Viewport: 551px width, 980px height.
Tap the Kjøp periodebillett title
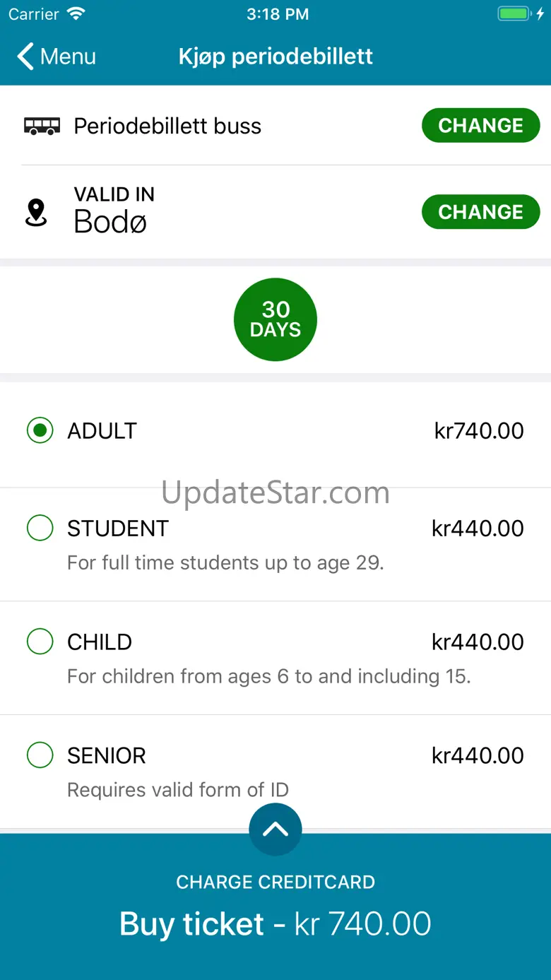[275, 57]
